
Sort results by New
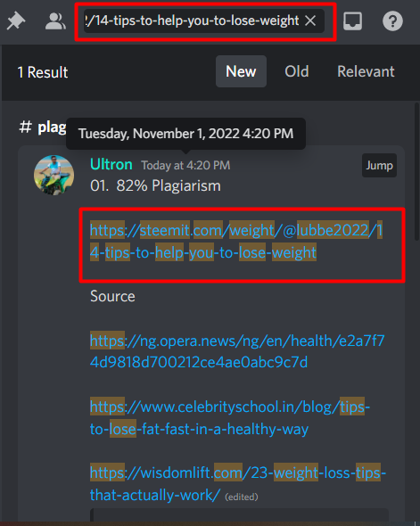coord(241,71)
